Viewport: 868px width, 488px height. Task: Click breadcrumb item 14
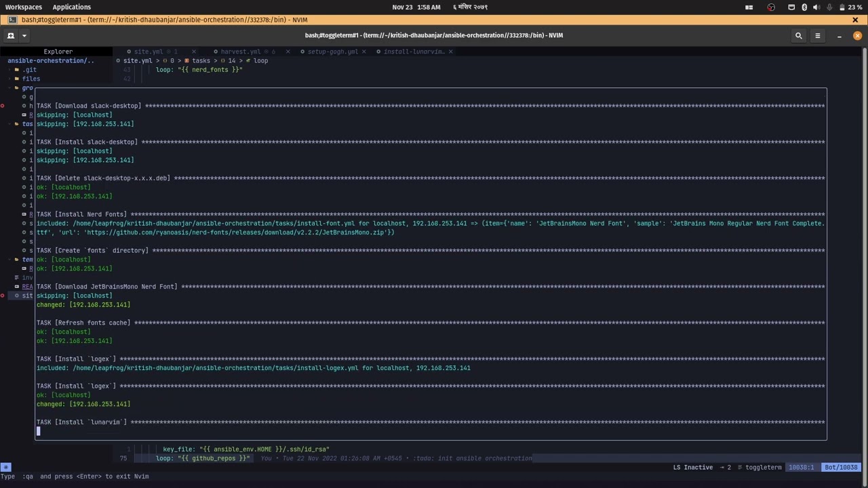click(232, 61)
